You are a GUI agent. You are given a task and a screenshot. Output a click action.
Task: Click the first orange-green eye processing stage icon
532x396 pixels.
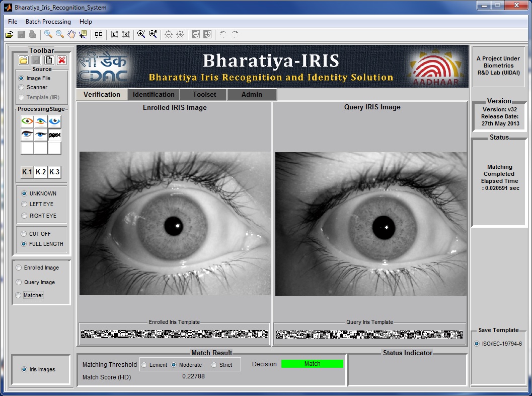tap(27, 121)
